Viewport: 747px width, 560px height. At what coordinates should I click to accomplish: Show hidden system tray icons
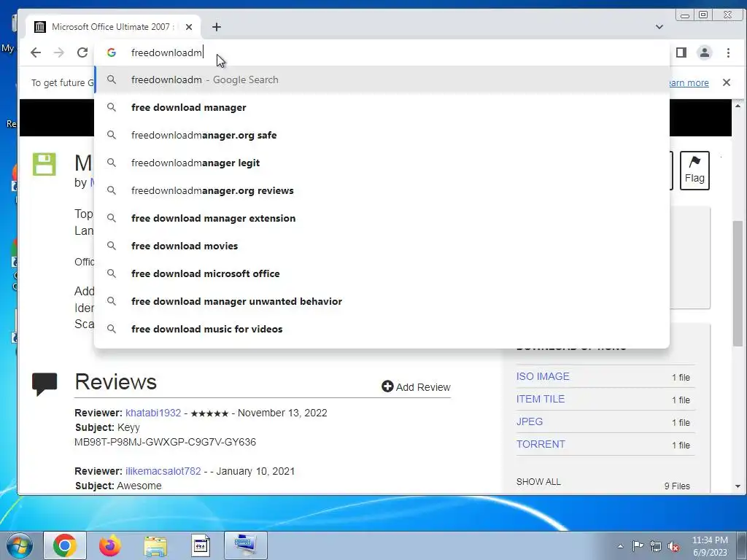(x=620, y=546)
